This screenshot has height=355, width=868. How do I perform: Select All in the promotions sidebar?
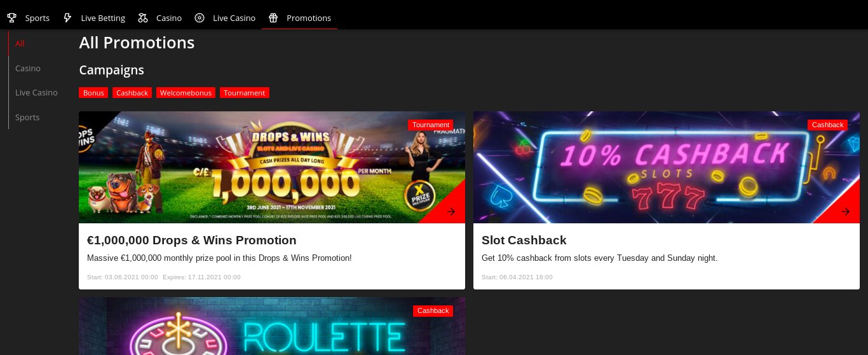20,43
